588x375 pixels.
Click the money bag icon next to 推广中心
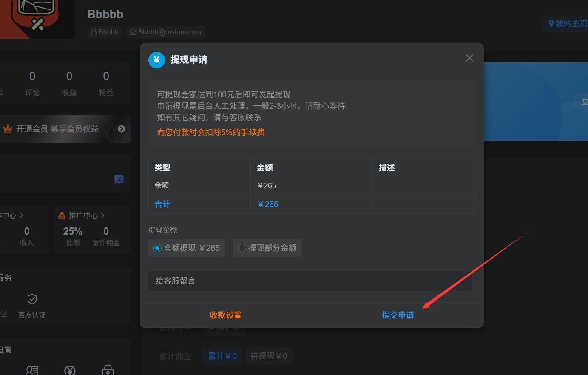pos(62,215)
